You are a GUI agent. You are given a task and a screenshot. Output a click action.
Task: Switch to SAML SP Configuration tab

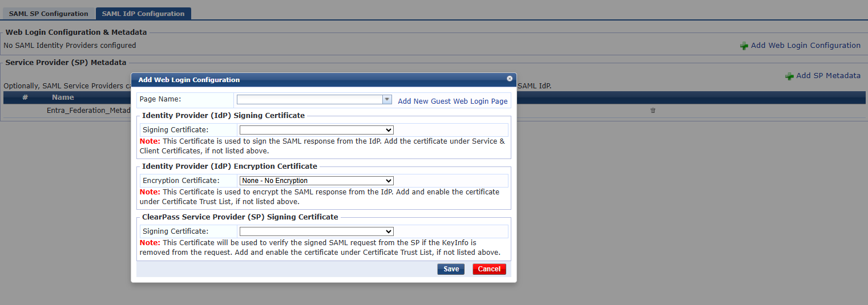[49, 14]
